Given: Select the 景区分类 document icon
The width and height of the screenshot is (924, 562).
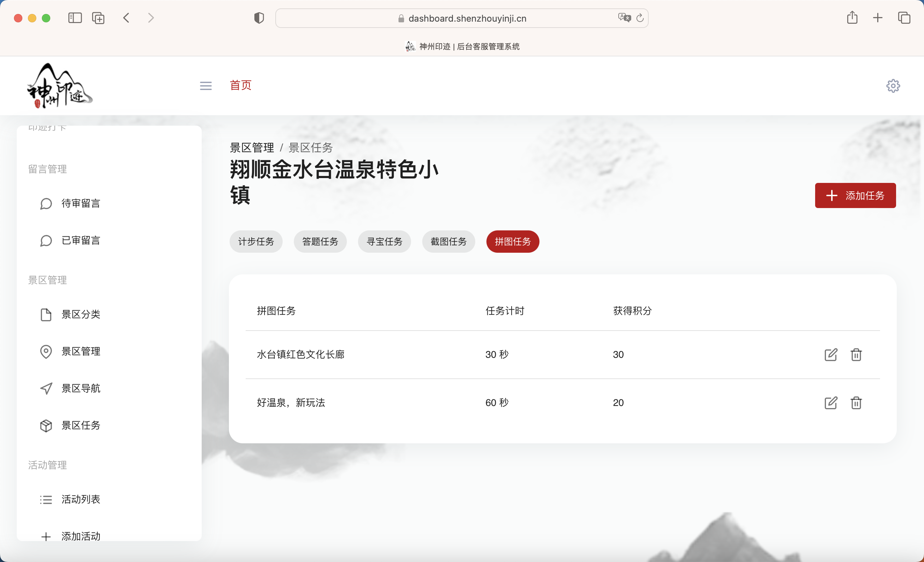Looking at the screenshot, I should pyautogui.click(x=46, y=315).
